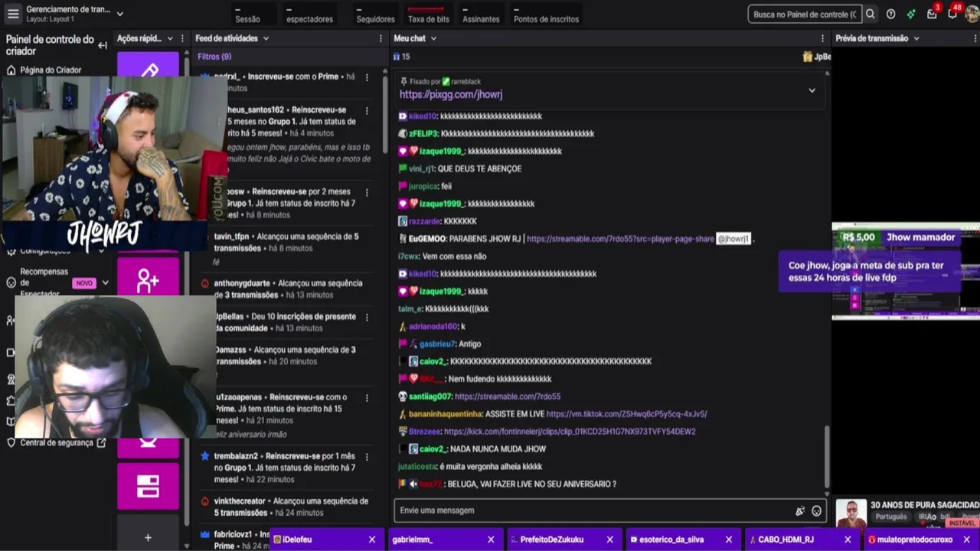Click the green sparkle icon in top bar
Screen dimensions: 980x551
911,14
